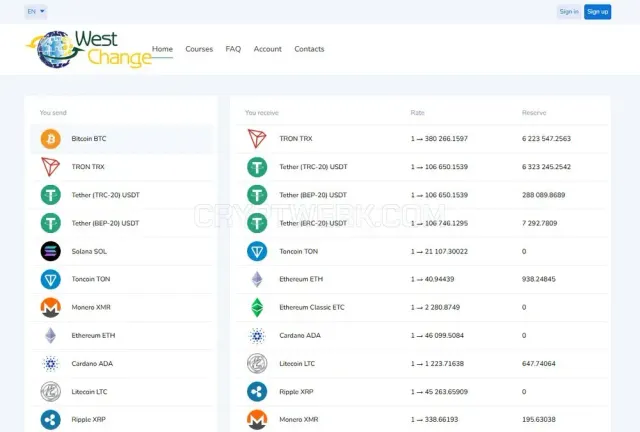Choose TRON TRX icon in You receive

pyautogui.click(x=257, y=139)
